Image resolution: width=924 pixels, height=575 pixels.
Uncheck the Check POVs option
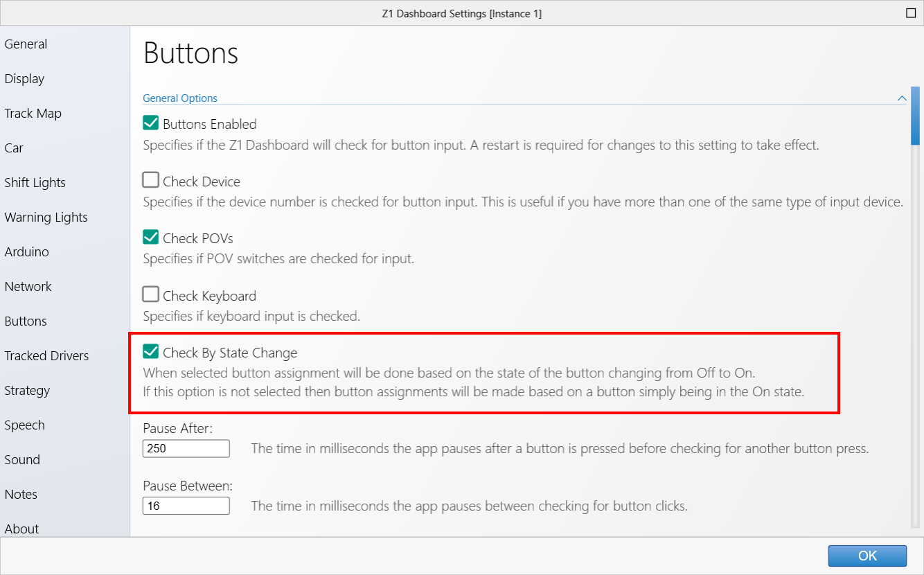pyautogui.click(x=151, y=238)
